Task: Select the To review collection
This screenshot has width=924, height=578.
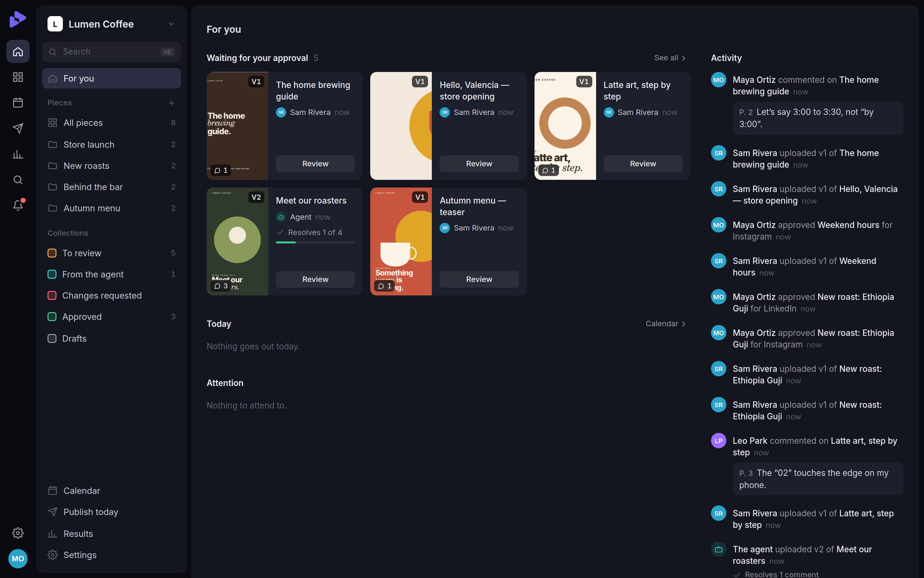Action: click(x=111, y=253)
